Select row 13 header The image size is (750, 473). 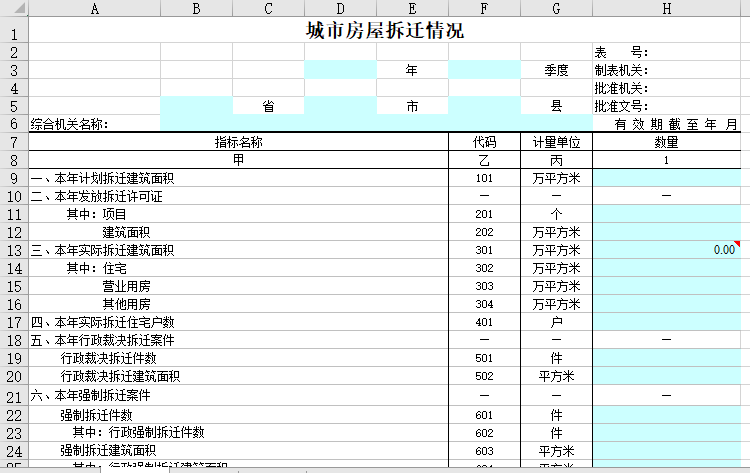14,250
